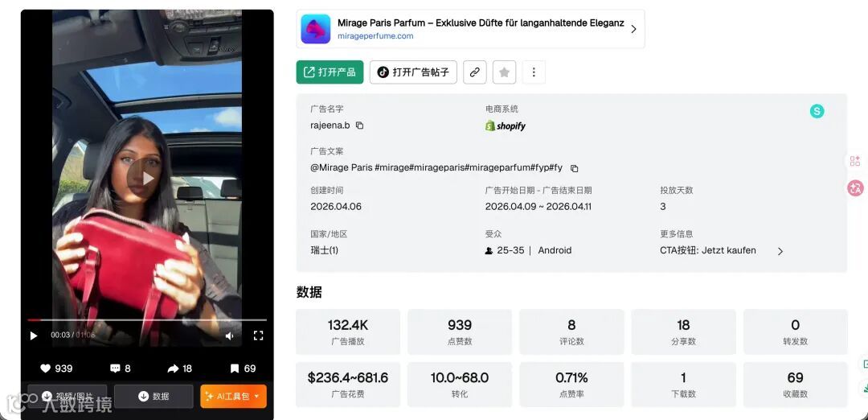Image resolution: width=868 pixels, height=420 pixels.
Task: Select the 0 转发数 stat card
Action: 795,332
